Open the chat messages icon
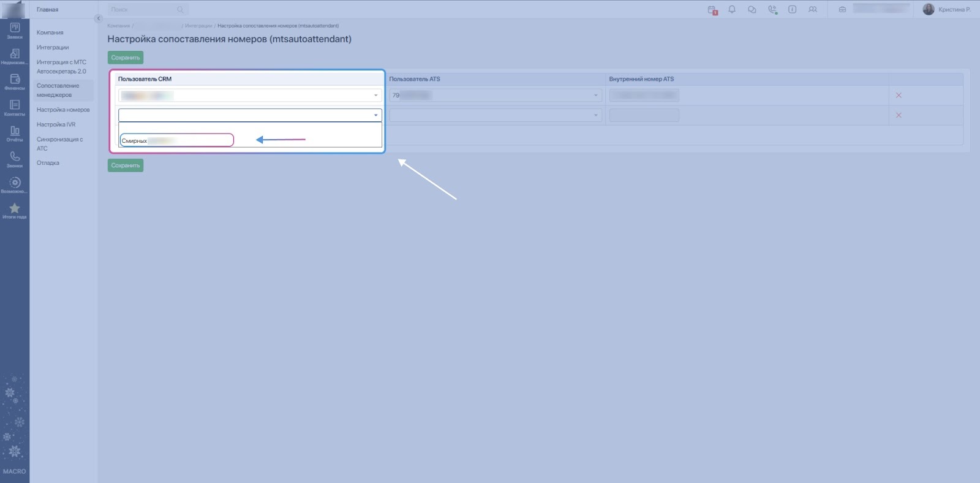 [x=752, y=10]
